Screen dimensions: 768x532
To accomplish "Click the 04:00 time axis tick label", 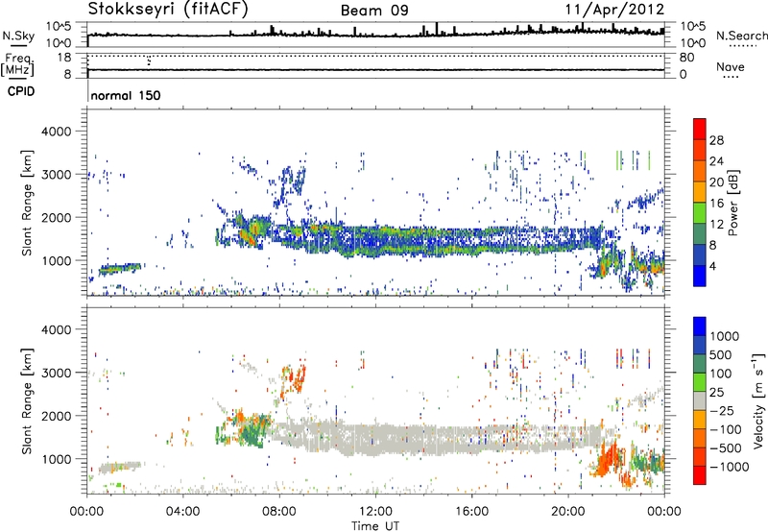I will pos(183,512).
